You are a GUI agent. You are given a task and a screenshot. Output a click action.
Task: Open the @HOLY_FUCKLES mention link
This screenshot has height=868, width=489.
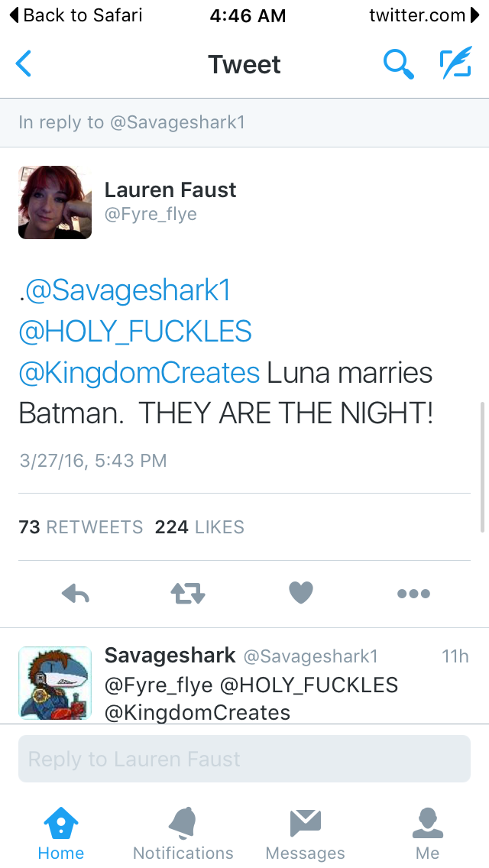tap(135, 332)
